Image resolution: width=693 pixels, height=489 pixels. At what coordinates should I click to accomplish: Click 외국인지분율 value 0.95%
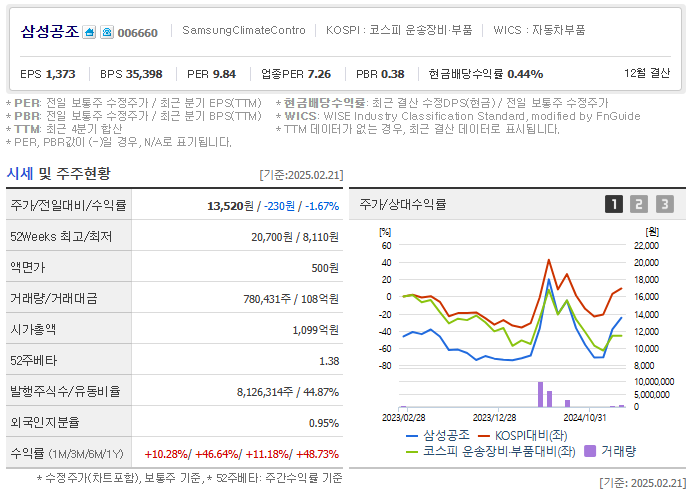[x=324, y=423]
